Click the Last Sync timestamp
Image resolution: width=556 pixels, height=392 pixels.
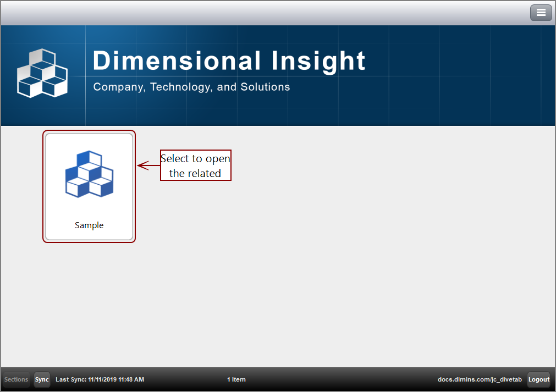click(100, 379)
